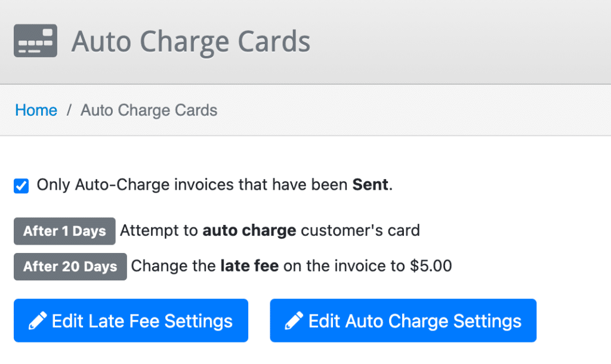Open Edit Late Fee Settings
The width and height of the screenshot is (611, 364).
(131, 320)
